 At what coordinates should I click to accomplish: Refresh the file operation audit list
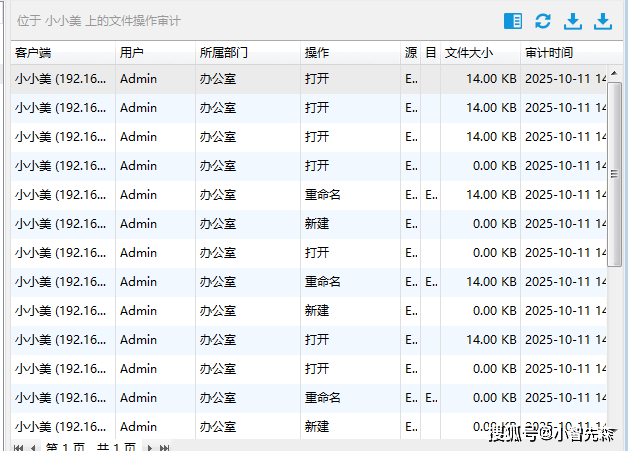click(543, 21)
